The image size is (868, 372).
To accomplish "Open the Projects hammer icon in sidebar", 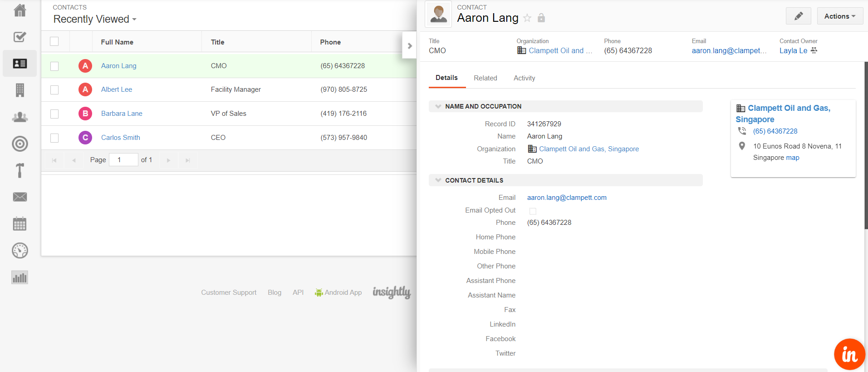I will 20,170.
